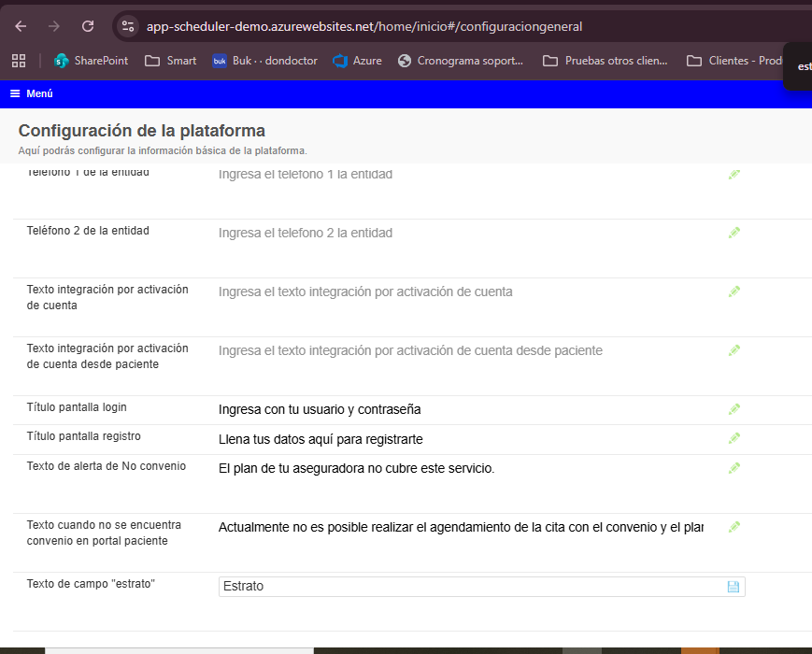812x654 pixels.
Task: Go back to the previous page
Action: click(21, 26)
